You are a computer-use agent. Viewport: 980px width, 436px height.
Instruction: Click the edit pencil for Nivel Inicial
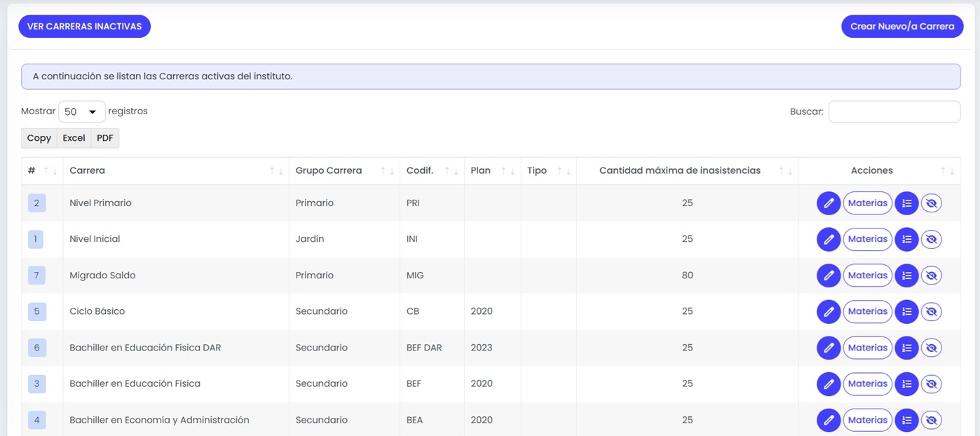pos(829,239)
